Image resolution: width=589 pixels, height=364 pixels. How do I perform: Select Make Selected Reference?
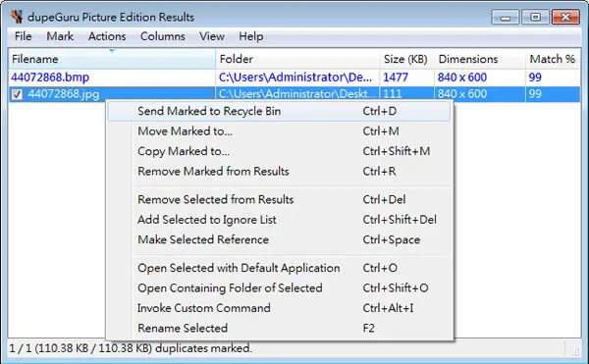[x=279, y=239]
